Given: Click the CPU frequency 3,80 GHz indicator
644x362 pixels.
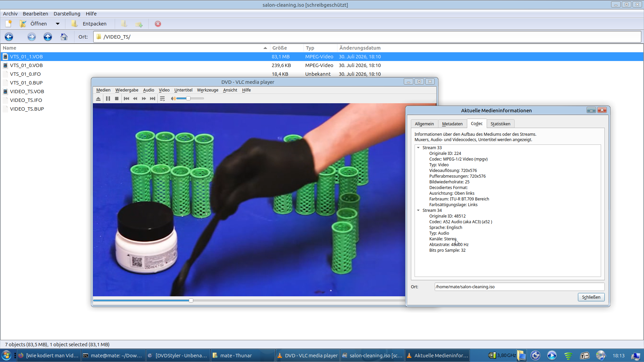Looking at the screenshot, I should pyautogui.click(x=502, y=356).
